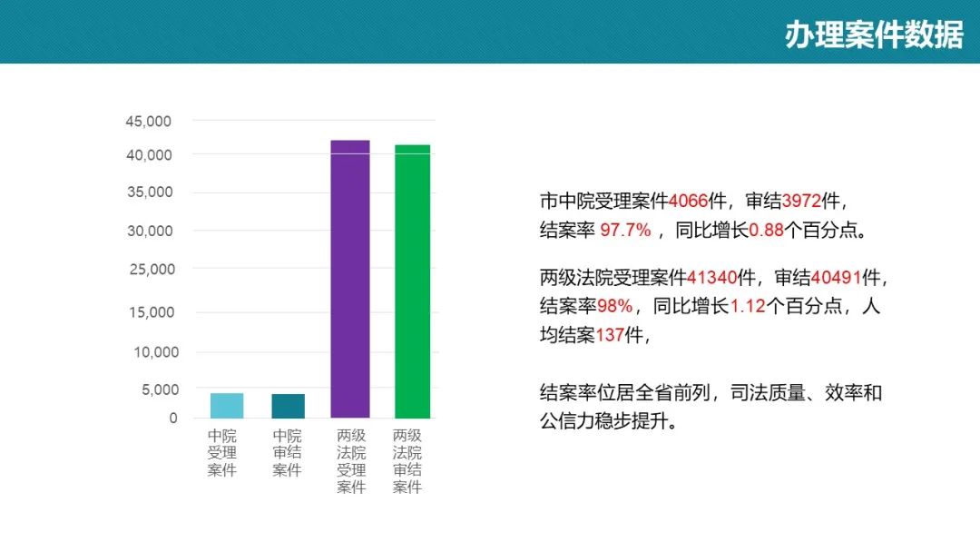Click the red number 4066
This screenshot has width=980, height=552.
688,202
